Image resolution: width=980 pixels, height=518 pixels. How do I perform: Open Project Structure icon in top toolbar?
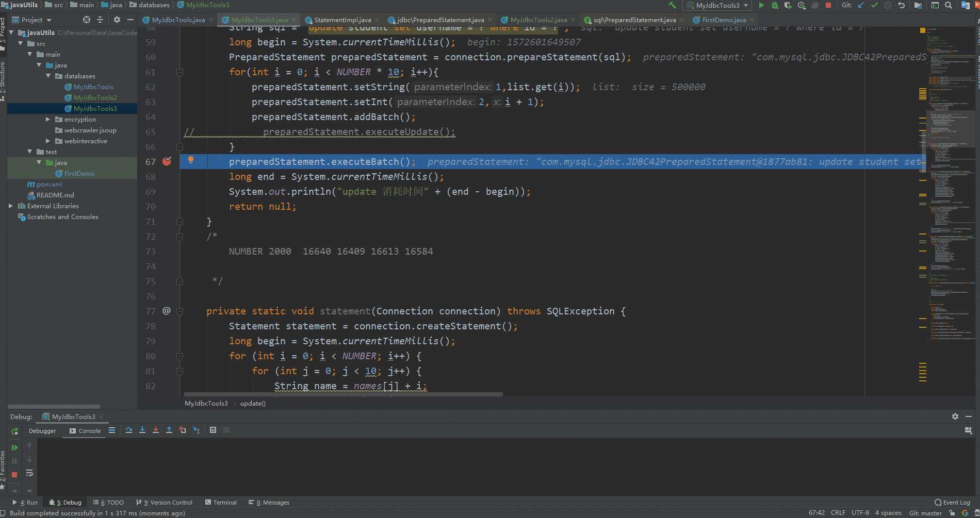pyautogui.click(x=918, y=5)
